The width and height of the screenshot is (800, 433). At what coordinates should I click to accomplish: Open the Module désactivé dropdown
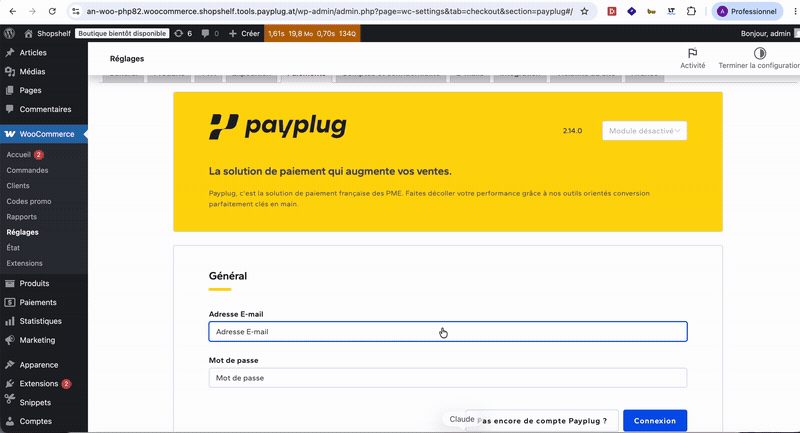point(644,131)
